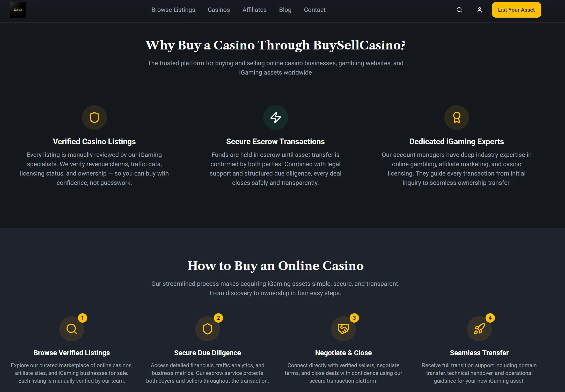Open the Blog nav link
Screen dimensions: 565x392
tap(285, 10)
